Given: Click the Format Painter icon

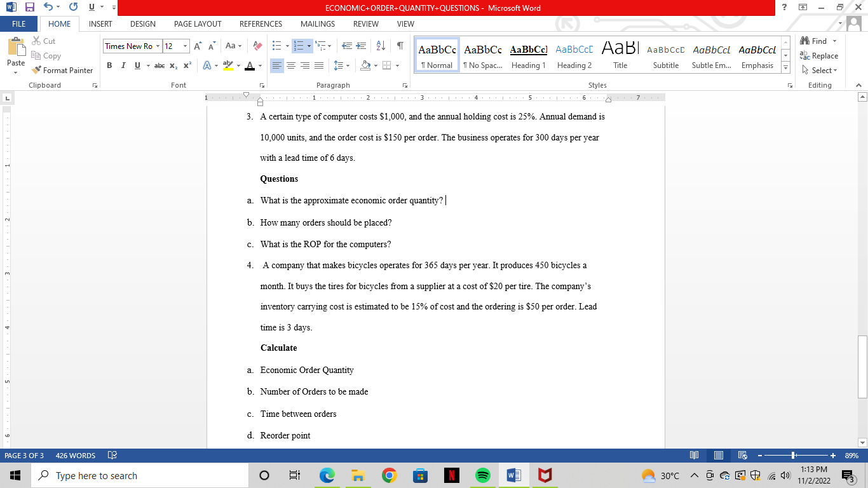Looking at the screenshot, I should pyautogui.click(x=37, y=70).
